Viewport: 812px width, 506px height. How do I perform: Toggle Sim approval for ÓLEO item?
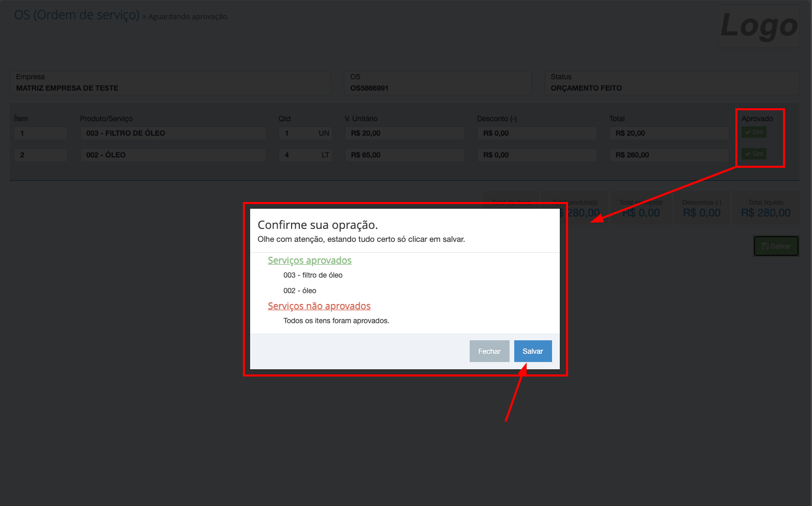click(754, 154)
